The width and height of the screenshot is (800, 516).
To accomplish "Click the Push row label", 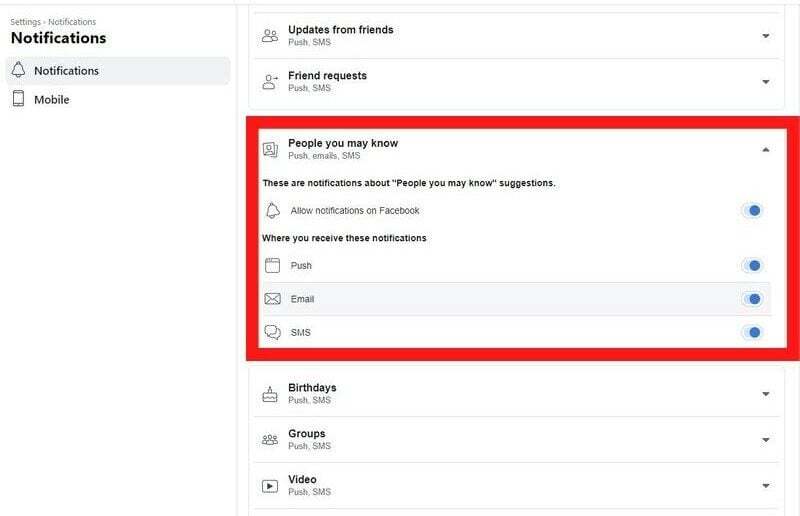I will click(x=301, y=265).
